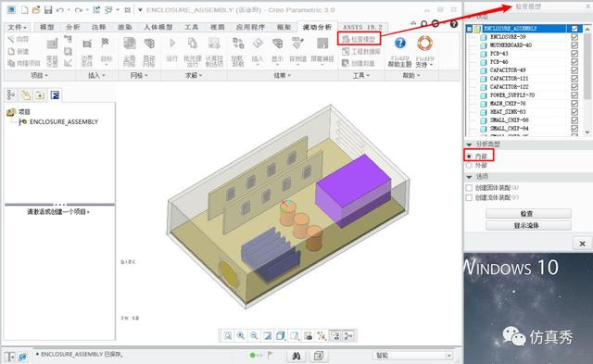Image resolution: width=593 pixels, height=364 pixels.
Task: Click the Redo arrow icon
Action: [x=78, y=10]
